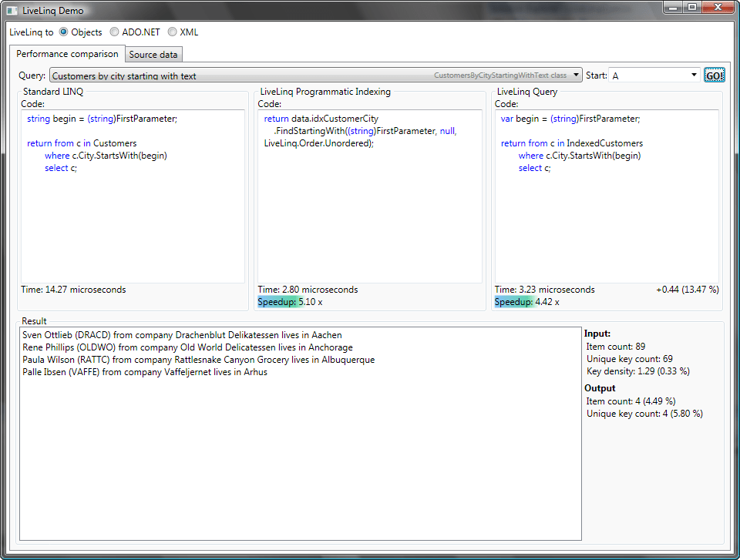Select result row Sven Ottlieb (DRACD)
The width and height of the screenshot is (740, 560).
[x=182, y=335]
